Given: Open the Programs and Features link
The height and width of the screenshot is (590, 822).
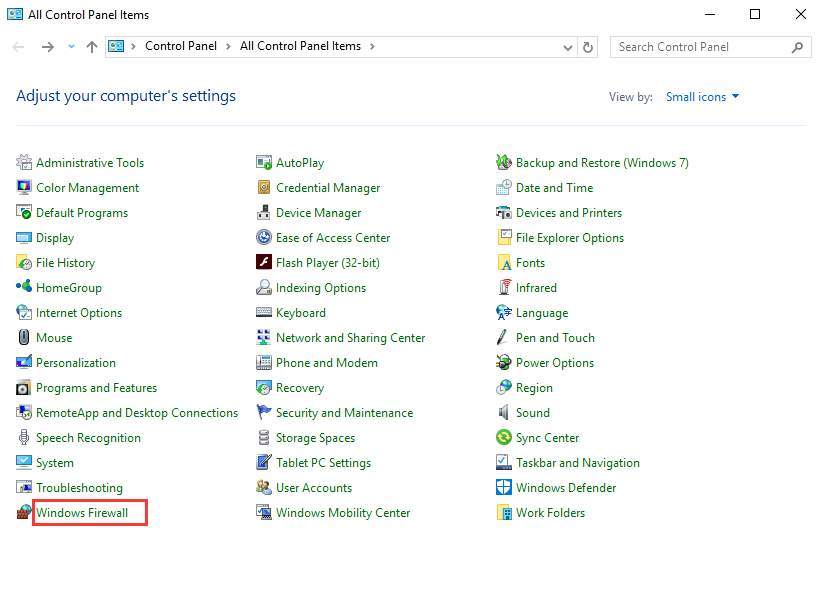Looking at the screenshot, I should coord(96,388).
